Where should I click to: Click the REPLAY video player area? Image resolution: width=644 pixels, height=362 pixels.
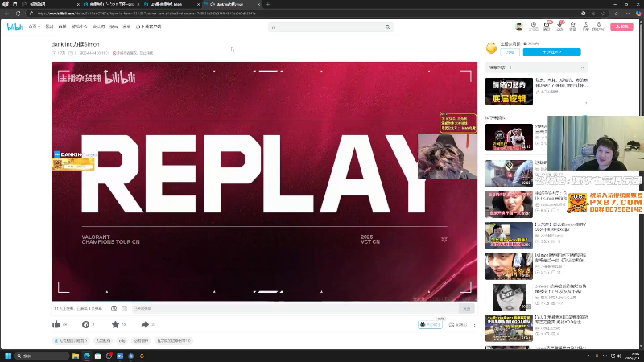[264, 182]
